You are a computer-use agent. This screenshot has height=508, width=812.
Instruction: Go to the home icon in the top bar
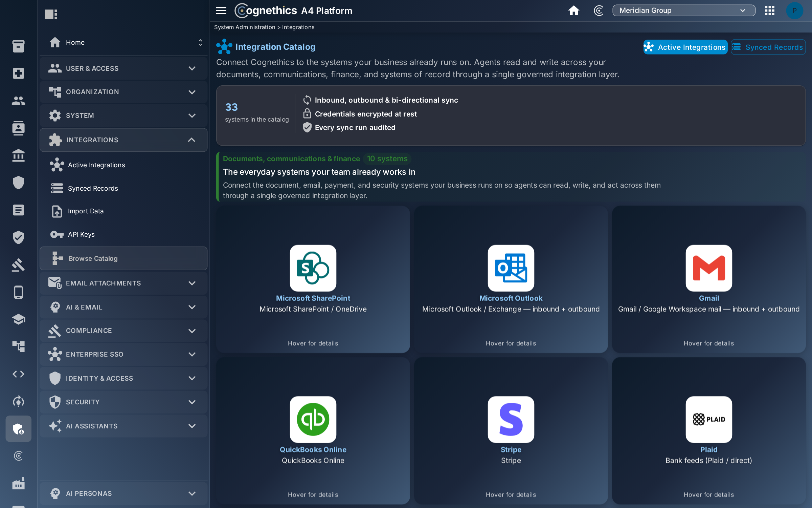(573, 10)
